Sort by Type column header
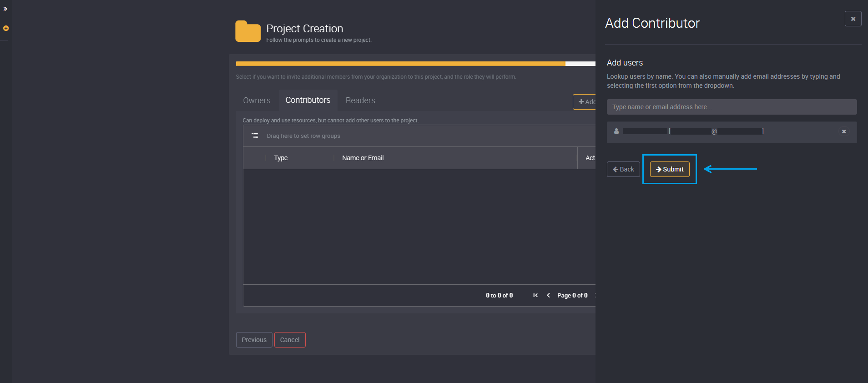 (281, 158)
